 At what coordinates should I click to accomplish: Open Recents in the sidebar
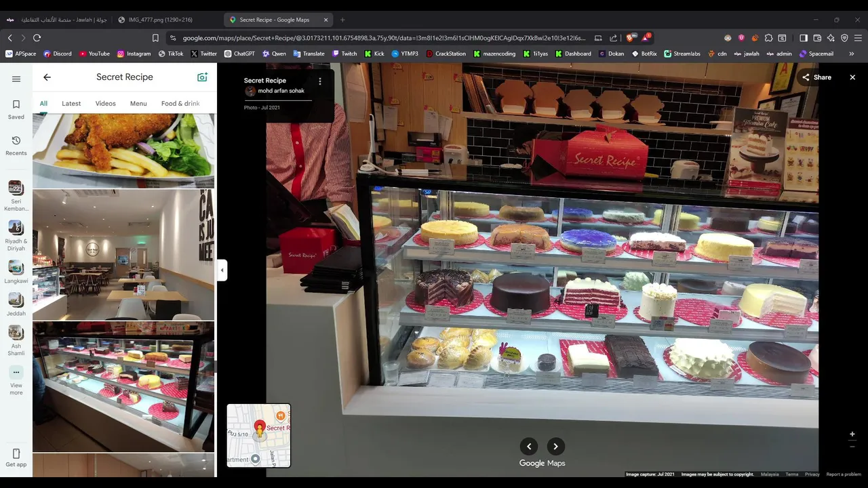(x=16, y=145)
